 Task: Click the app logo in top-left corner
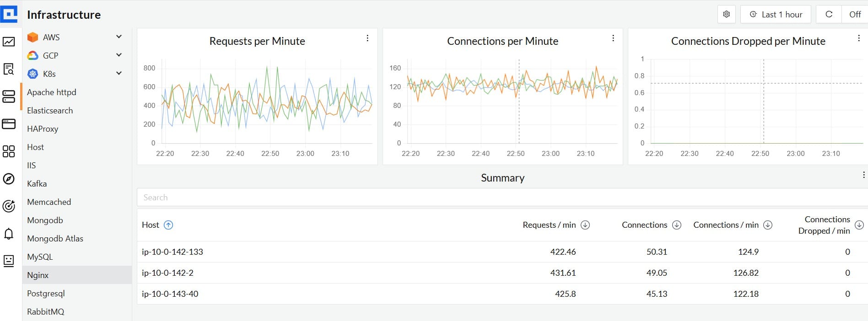pos(9,14)
